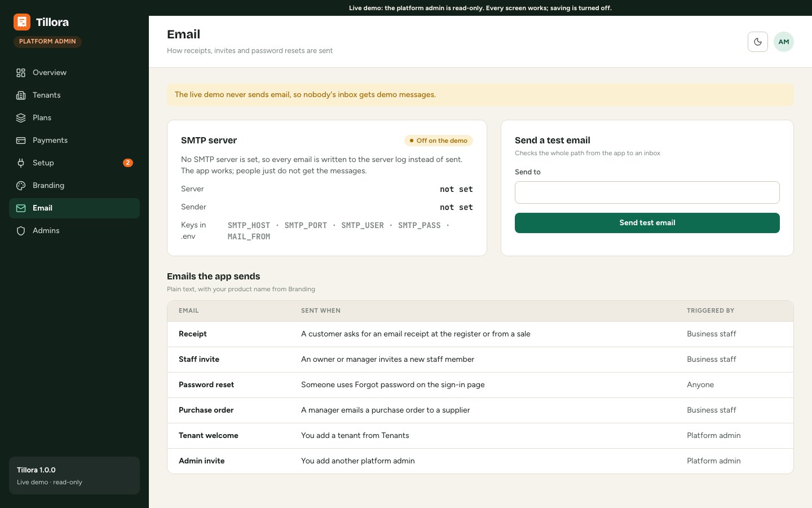Screen dimensions: 812x508
Task: Click the Admins shield icon
Action: point(21,231)
